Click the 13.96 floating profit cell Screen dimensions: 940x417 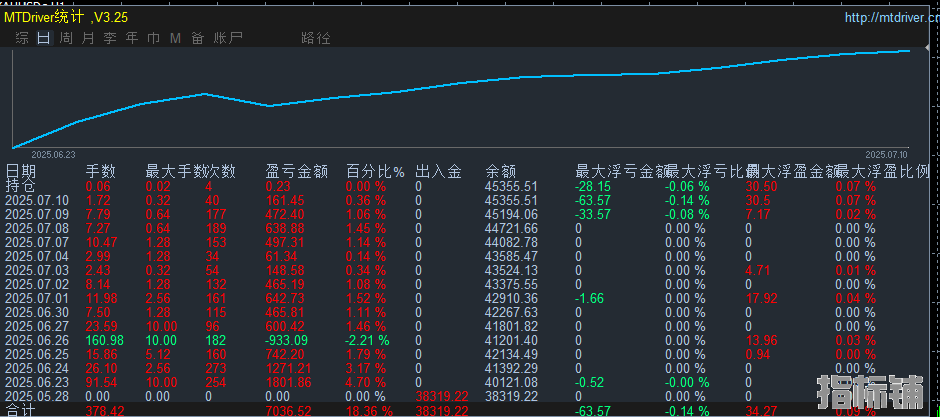[761, 340]
